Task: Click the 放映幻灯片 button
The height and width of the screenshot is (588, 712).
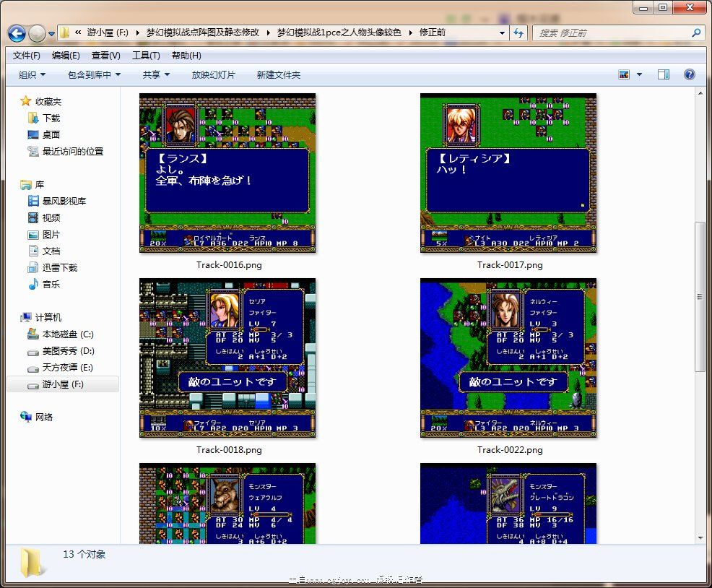Action: coord(213,74)
